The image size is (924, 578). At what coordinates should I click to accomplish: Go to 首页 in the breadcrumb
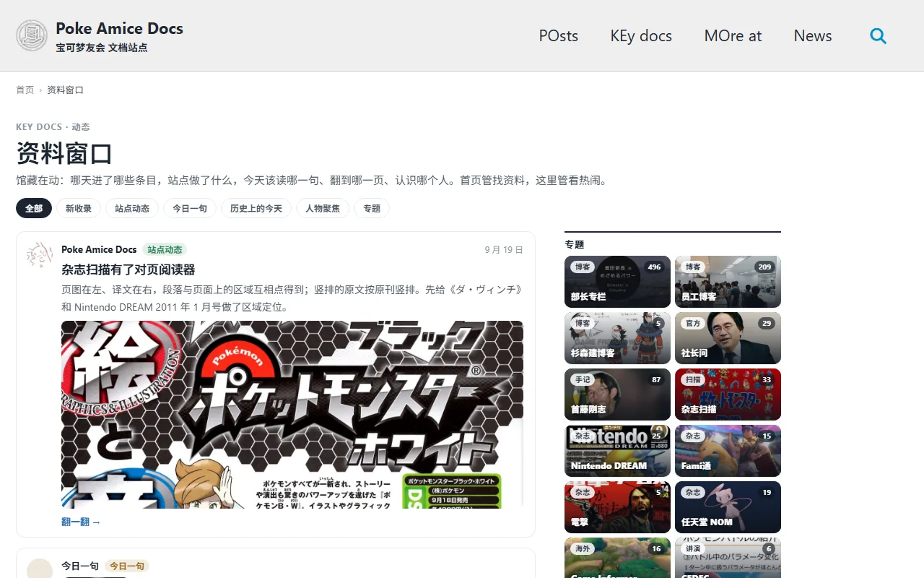coord(25,90)
